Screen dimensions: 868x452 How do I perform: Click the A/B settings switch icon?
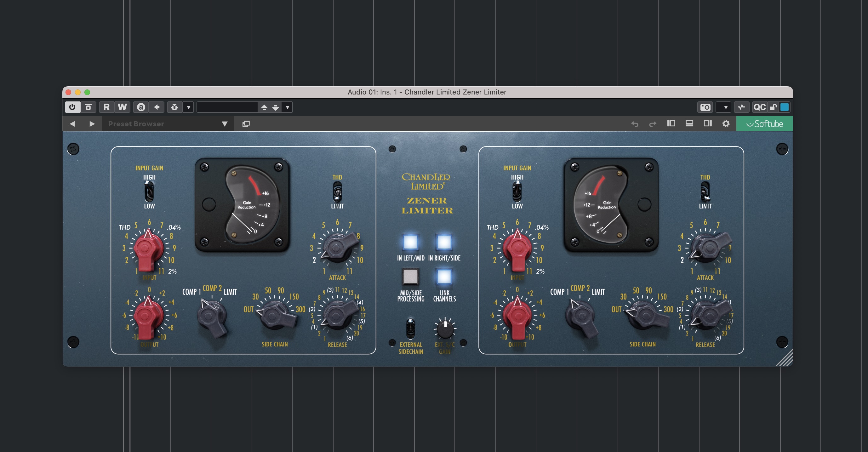[141, 107]
